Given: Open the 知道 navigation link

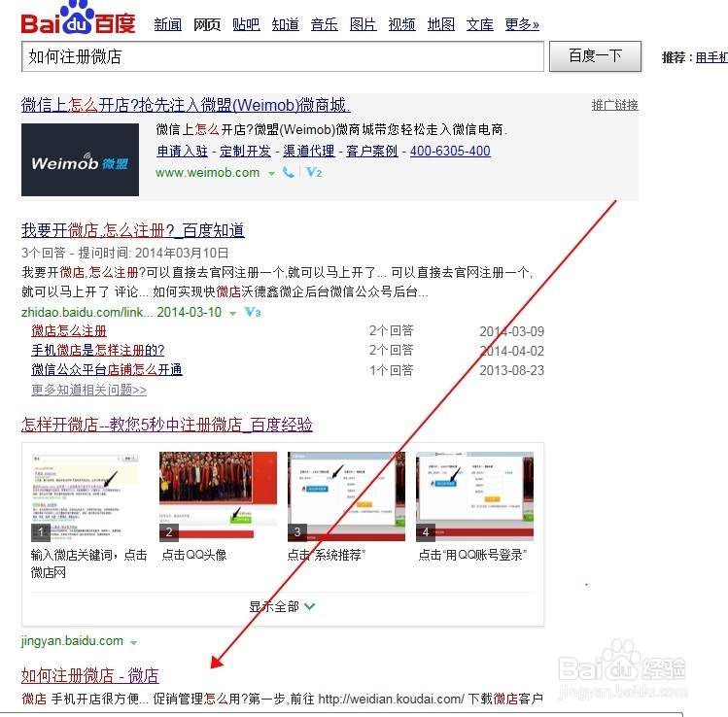Looking at the screenshot, I should click(285, 24).
